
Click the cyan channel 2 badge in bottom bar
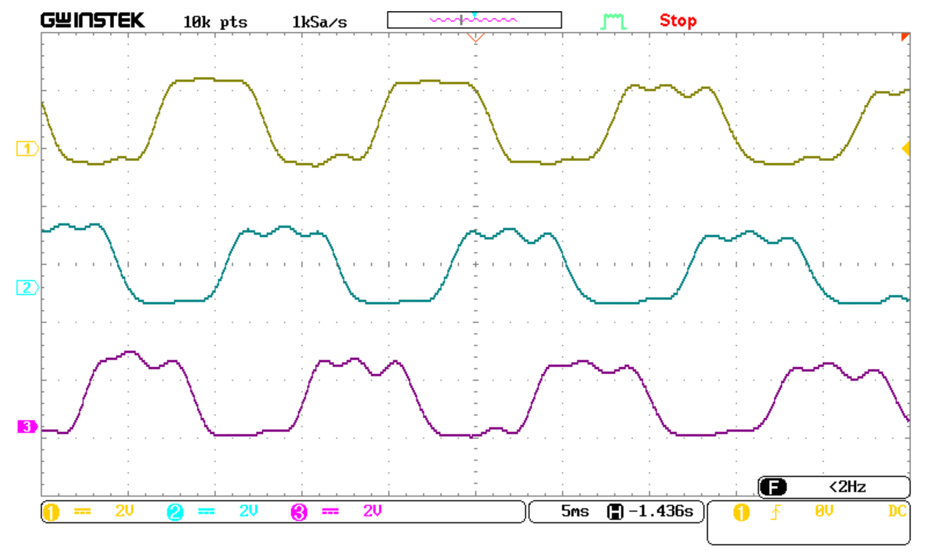tap(175, 512)
